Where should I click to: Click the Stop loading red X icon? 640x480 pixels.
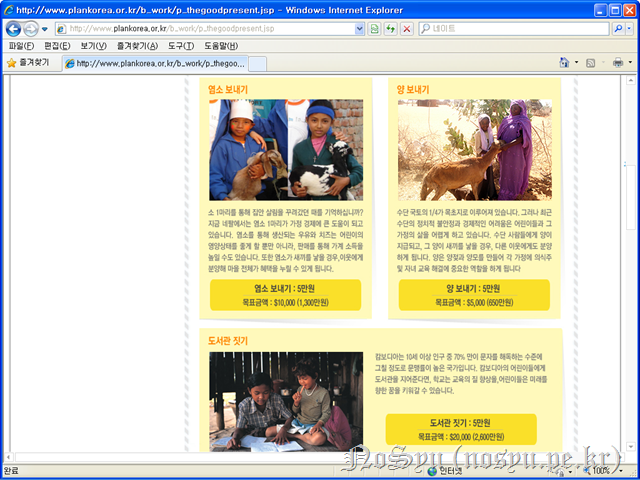[x=407, y=29]
